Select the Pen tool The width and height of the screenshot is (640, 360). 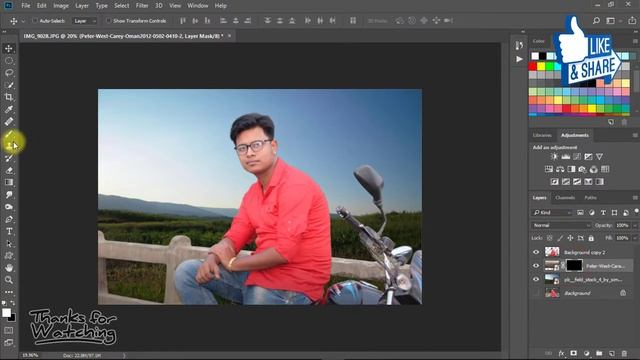[9, 219]
